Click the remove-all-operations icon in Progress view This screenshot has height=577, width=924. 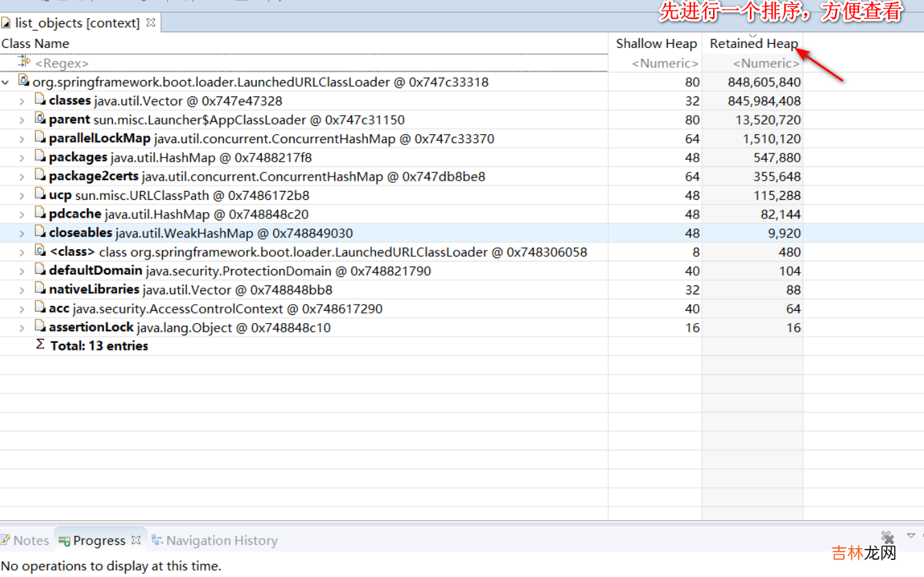(887, 537)
